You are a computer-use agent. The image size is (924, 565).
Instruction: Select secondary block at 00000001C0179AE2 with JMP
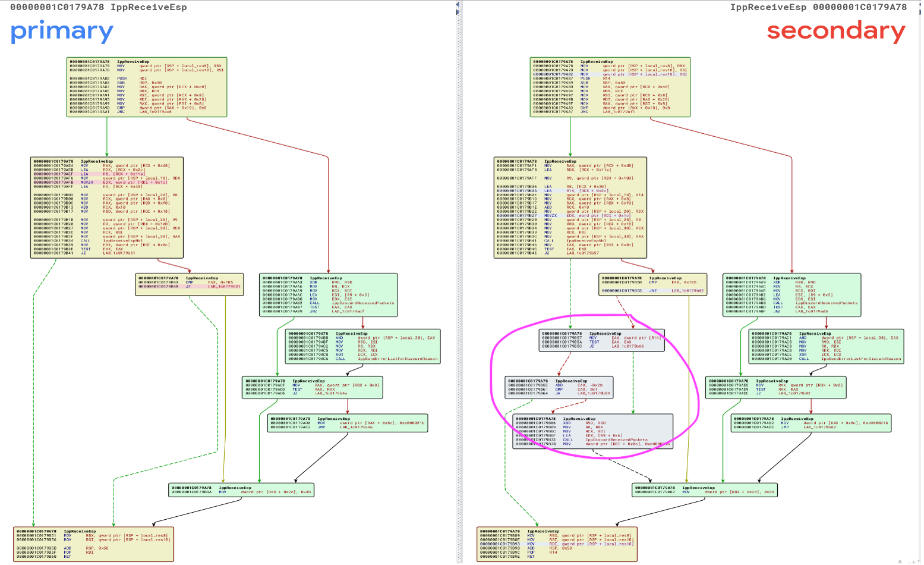(811, 423)
